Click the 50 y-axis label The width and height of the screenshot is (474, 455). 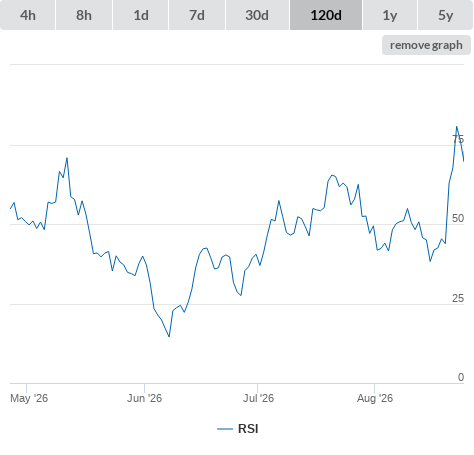(x=458, y=218)
